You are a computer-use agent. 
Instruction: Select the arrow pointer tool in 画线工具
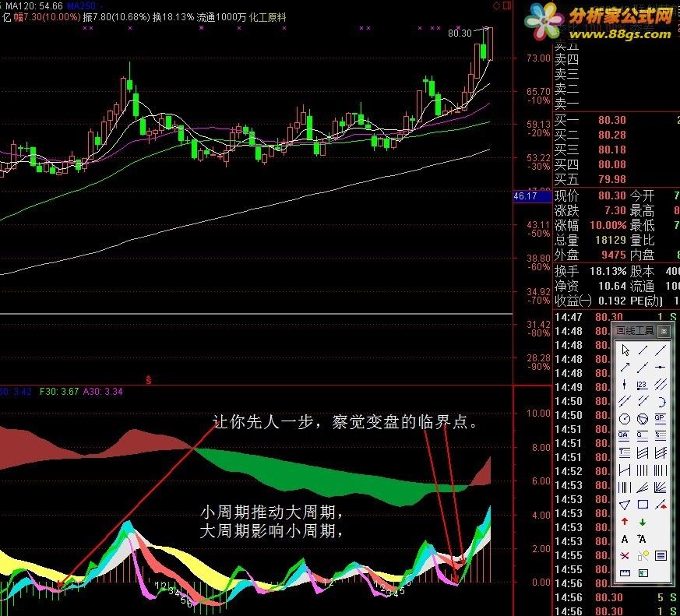point(625,350)
